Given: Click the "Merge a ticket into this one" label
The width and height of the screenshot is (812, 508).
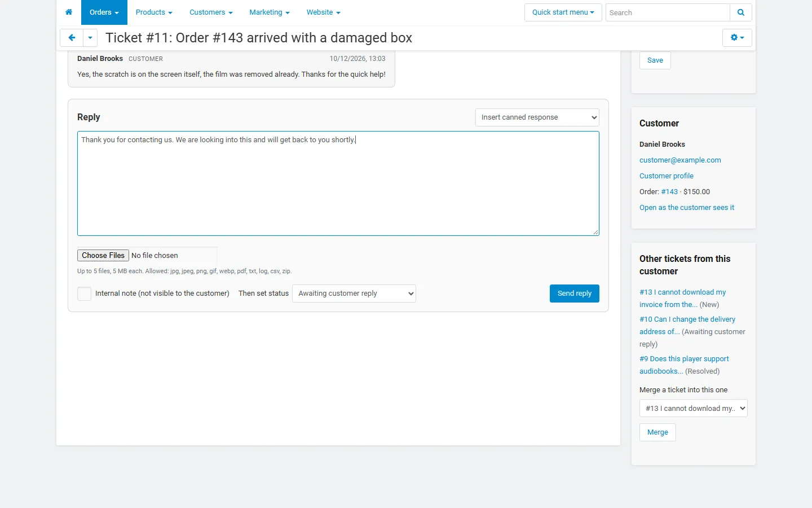Looking at the screenshot, I should (683, 390).
